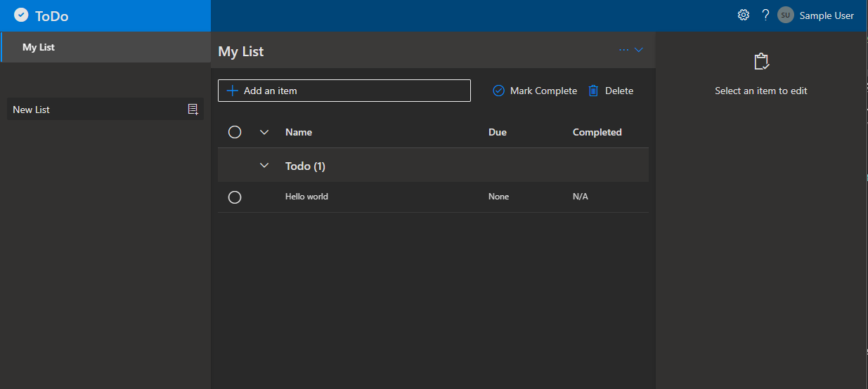Click the plus icon in Add an item

[233, 91]
